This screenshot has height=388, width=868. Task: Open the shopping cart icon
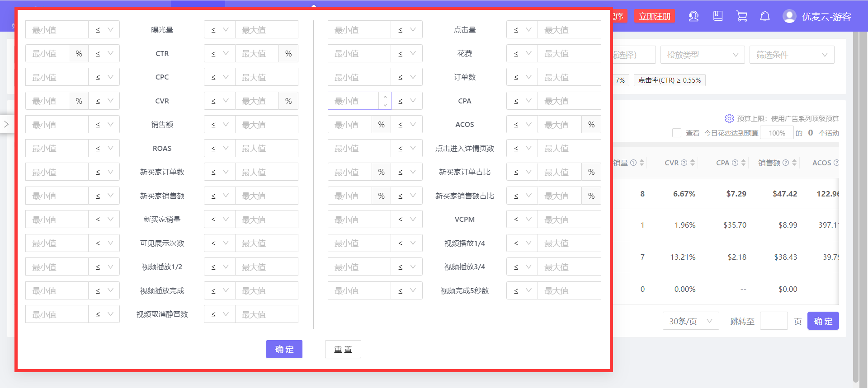pyautogui.click(x=741, y=17)
